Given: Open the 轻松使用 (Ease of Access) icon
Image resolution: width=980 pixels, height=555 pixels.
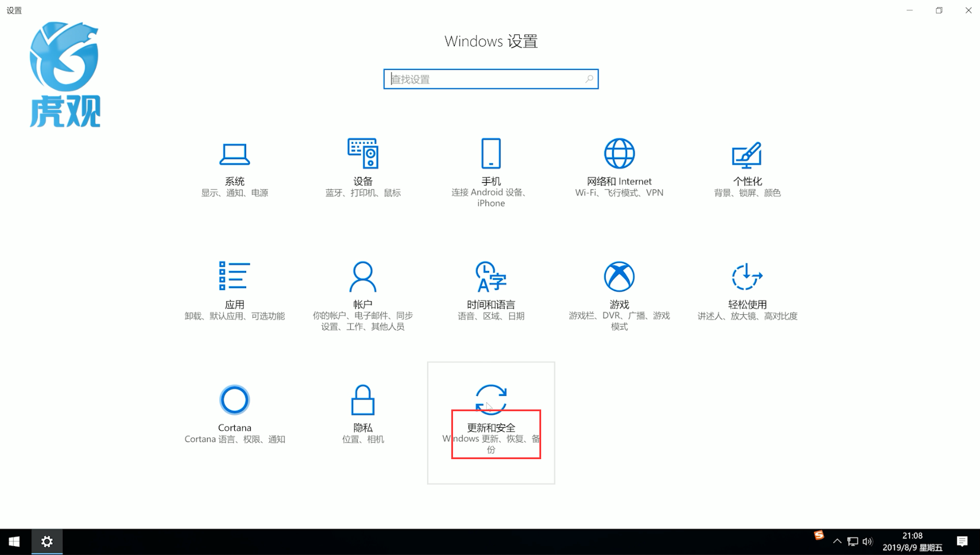Looking at the screenshot, I should (x=747, y=277).
